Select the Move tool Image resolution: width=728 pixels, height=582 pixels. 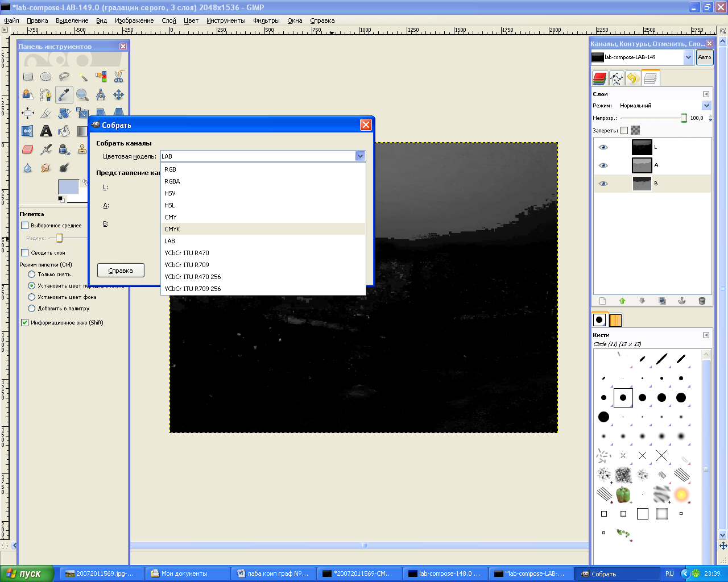[119, 95]
